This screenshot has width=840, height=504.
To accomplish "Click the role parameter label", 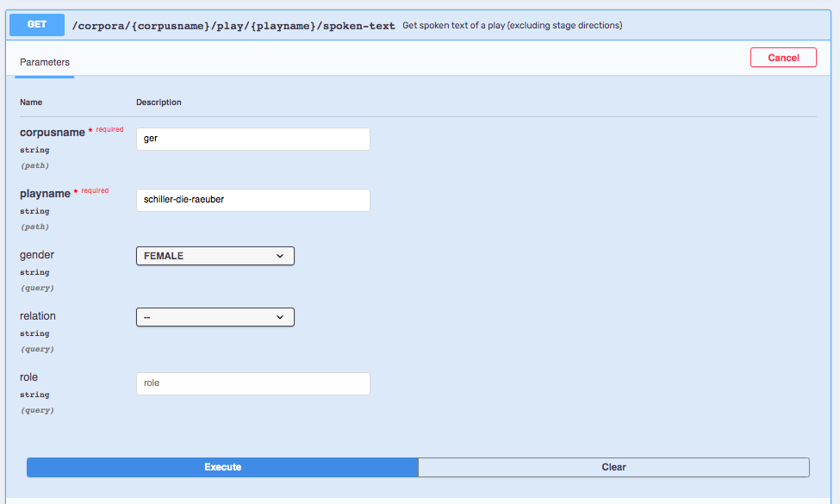I will (x=29, y=377).
